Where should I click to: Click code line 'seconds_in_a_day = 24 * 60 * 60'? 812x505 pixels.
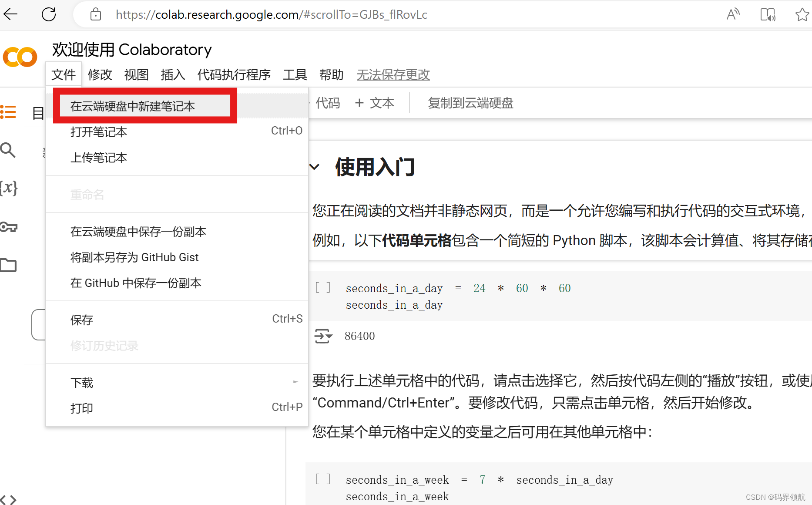[458, 288]
